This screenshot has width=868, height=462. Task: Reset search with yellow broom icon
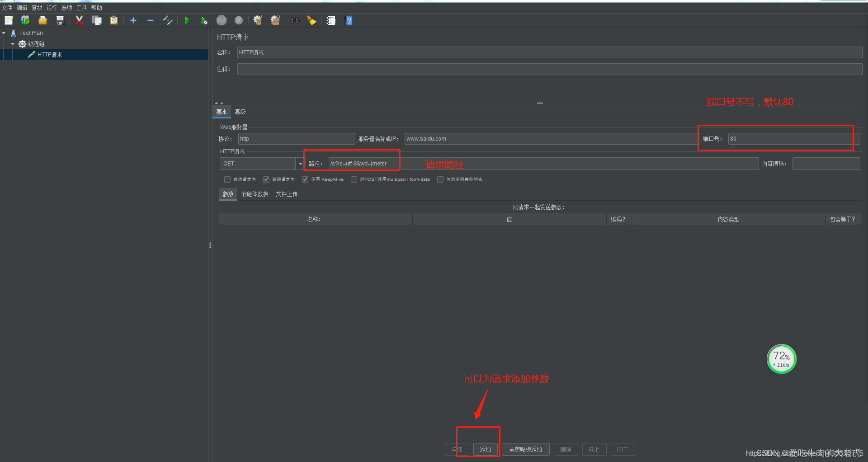pos(312,20)
